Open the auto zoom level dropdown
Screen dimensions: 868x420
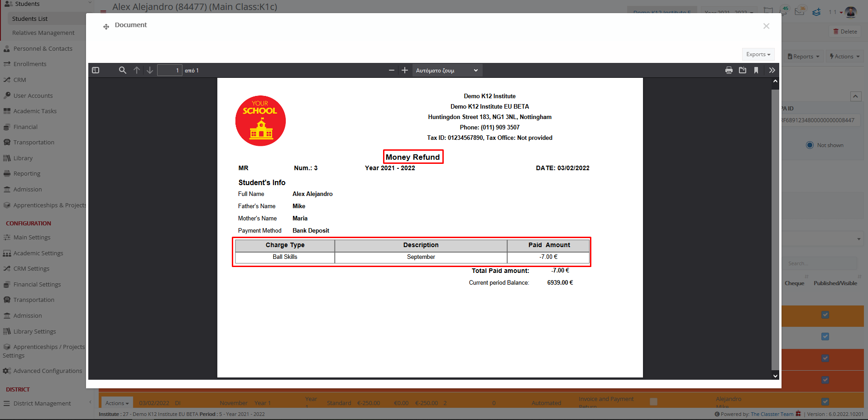pos(447,70)
